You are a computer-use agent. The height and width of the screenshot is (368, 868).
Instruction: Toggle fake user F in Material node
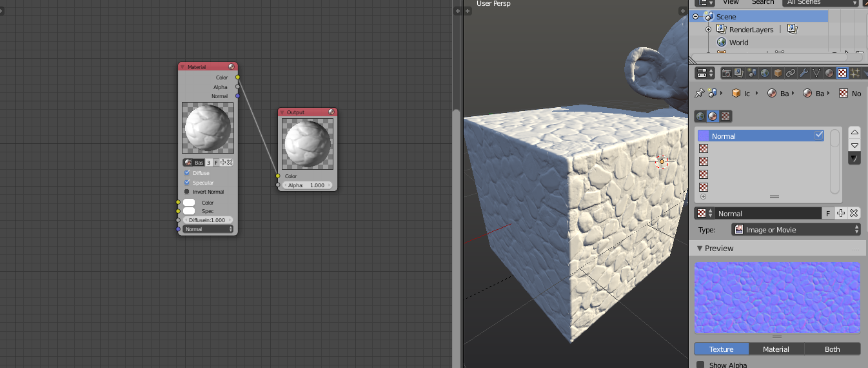216,162
